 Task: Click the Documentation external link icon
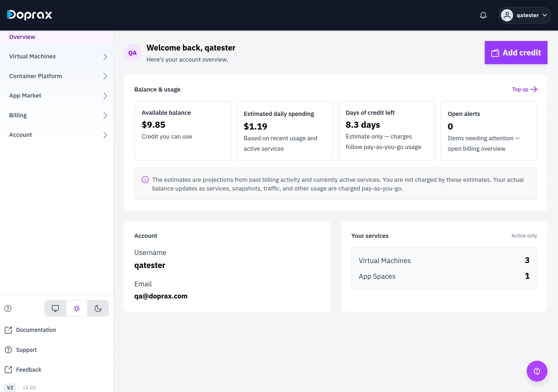pos(8,330)
